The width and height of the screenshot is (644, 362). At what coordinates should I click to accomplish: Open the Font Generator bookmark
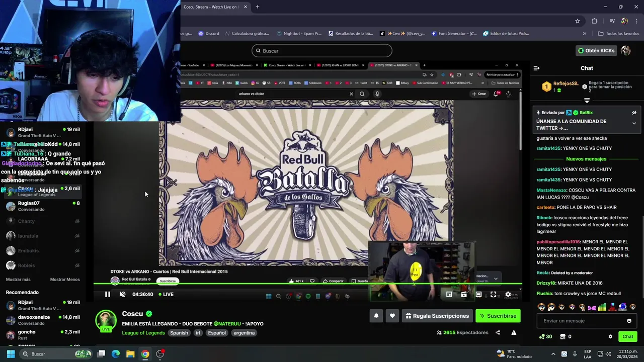click(x=454, y=34)
